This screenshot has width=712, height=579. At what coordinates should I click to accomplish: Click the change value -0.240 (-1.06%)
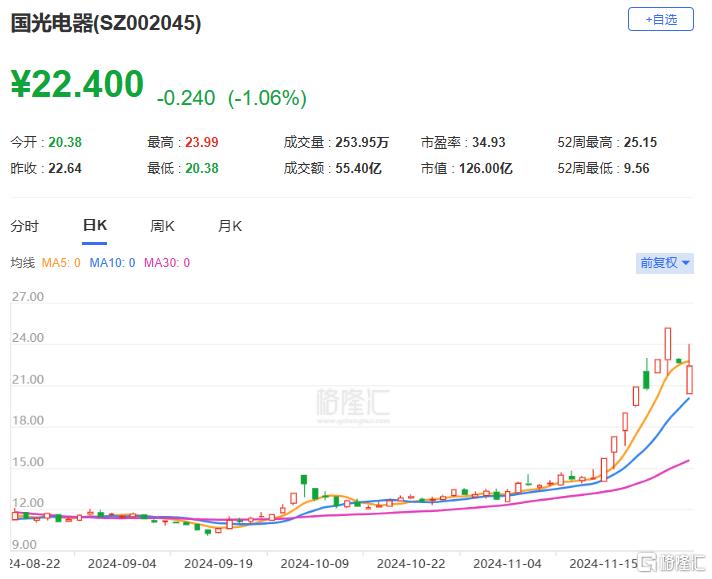[x=232, y=98]
